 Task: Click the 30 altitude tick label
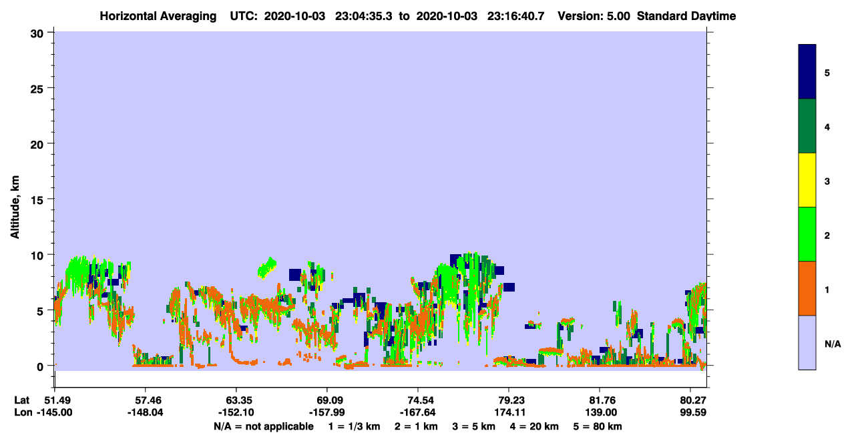tap(39, 32)
